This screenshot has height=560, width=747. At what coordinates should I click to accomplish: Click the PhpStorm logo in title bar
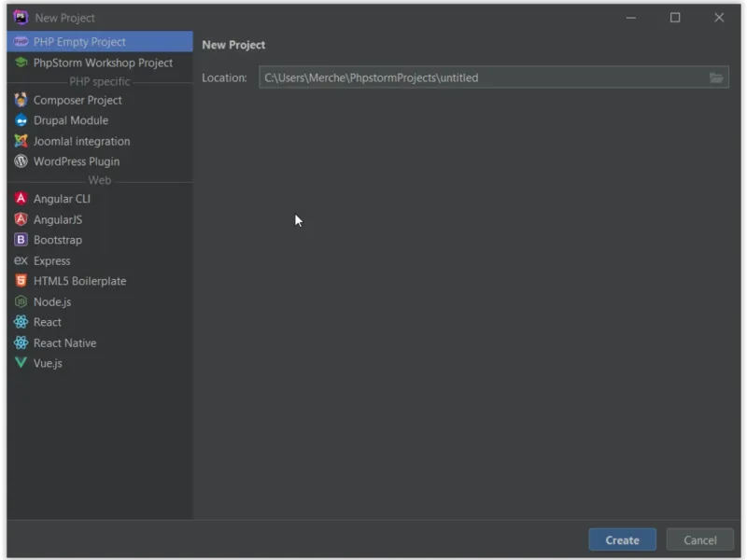pos(21,18)
